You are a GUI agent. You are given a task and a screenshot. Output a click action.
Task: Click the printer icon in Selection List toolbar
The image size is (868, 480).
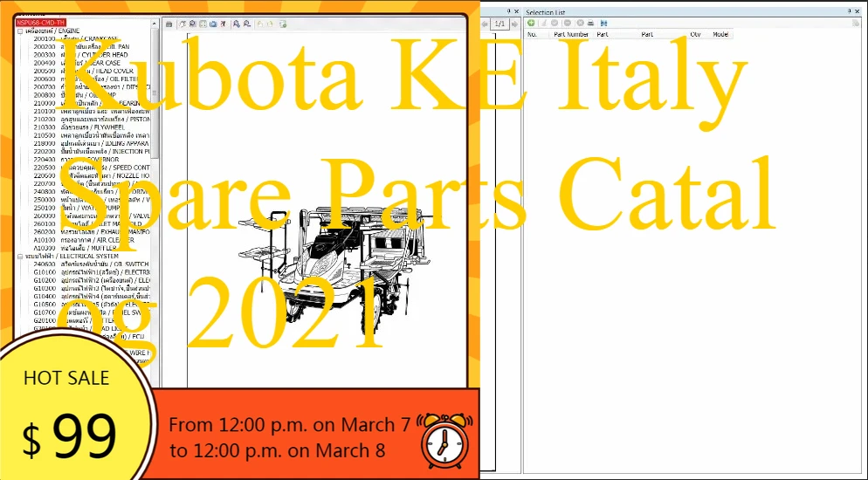coord(590,23)
